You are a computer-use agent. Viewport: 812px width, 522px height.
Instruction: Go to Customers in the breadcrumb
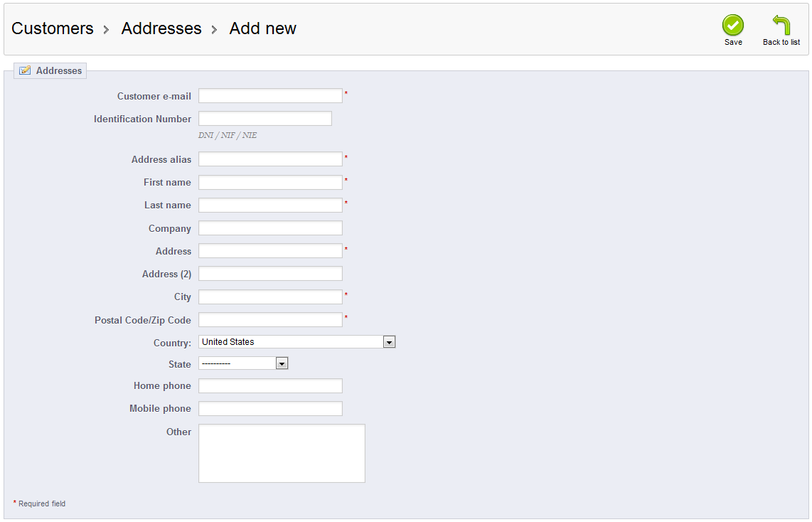[53, 28]
